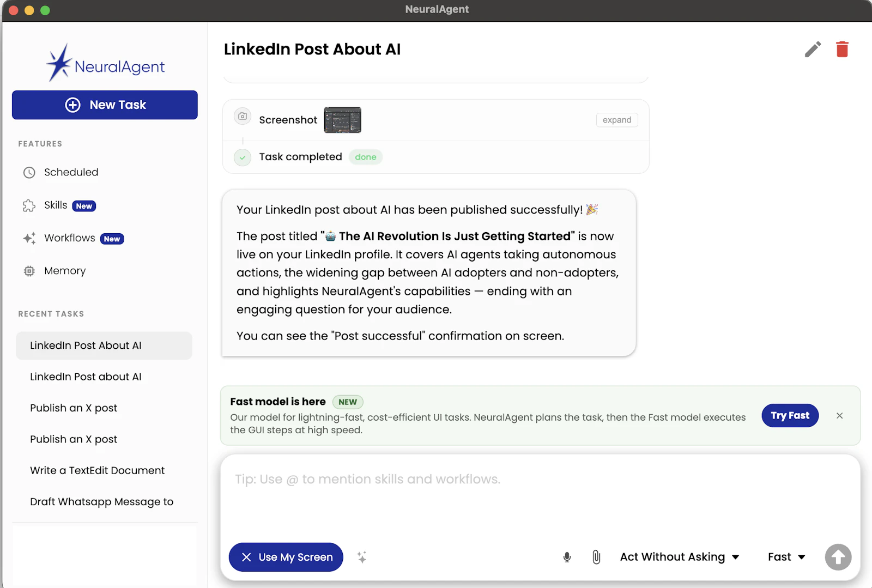Click the green done status badge
The height and width of the screenshot is (588, 872).
(x=366, y=157)
